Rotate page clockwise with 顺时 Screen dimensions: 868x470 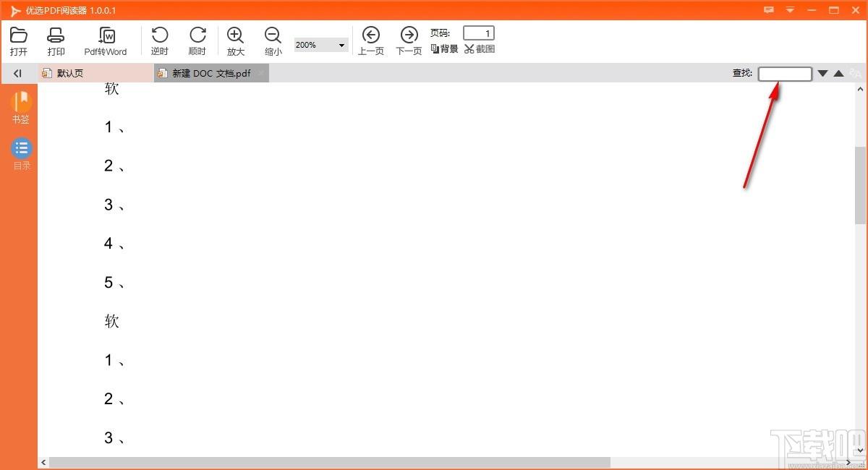coord(197,41)
